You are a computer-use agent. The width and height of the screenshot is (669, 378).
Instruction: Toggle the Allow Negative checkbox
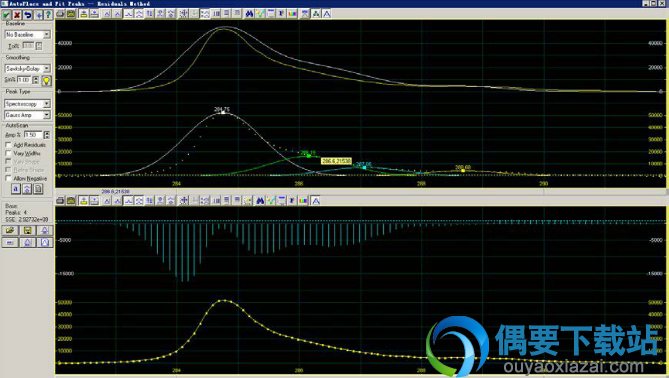pyautogui.click(x=8, y=178)
